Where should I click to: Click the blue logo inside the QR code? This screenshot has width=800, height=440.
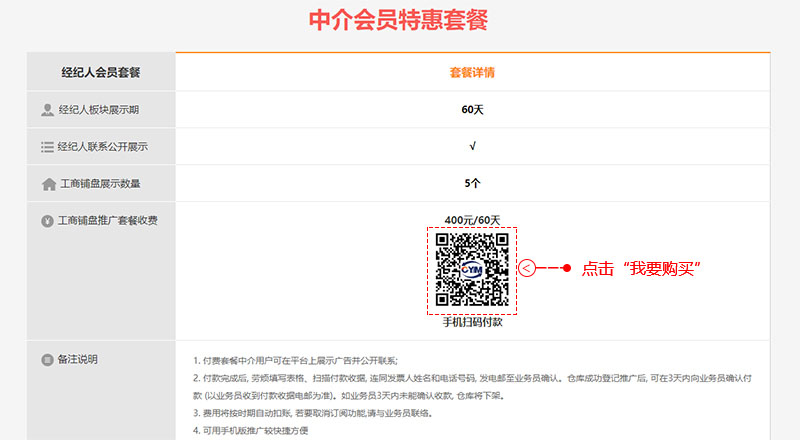pos(472,268)
